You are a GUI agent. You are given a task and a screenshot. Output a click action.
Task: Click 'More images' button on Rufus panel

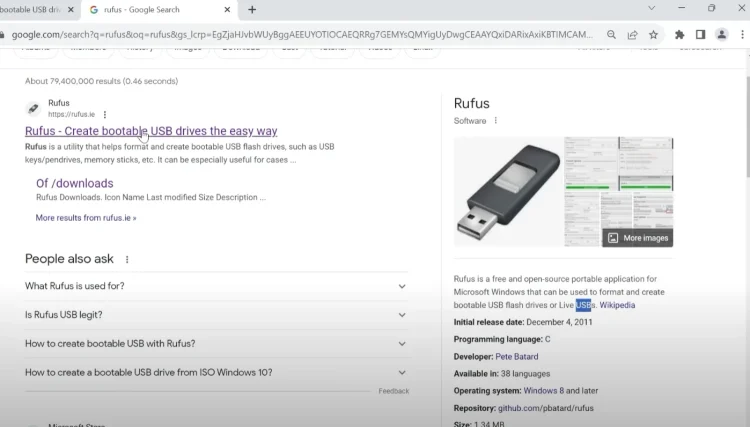point(637,238)
